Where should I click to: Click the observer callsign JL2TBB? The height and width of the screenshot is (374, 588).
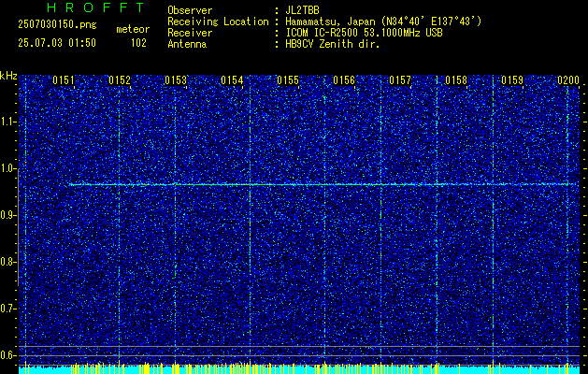[302, 10]
